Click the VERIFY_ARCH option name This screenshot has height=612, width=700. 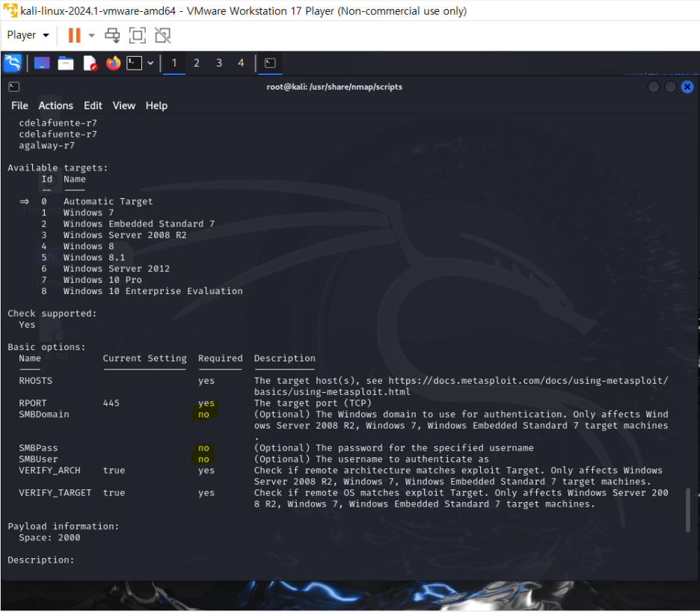pyautogui.click(x=49, y=470)
